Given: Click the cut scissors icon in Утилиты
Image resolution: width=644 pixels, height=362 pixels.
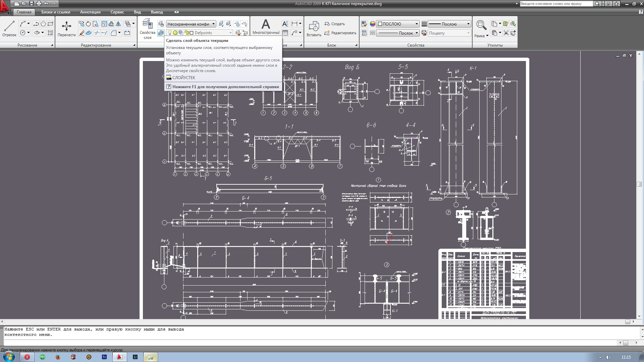Looking at the screenshot, I should [x=506, y=33].
